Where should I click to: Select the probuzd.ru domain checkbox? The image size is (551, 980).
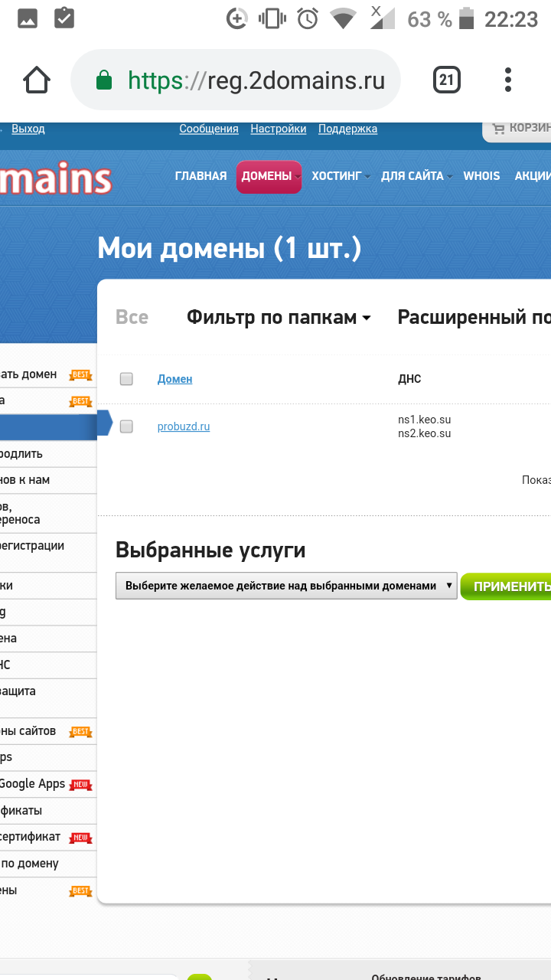point(127,426)
